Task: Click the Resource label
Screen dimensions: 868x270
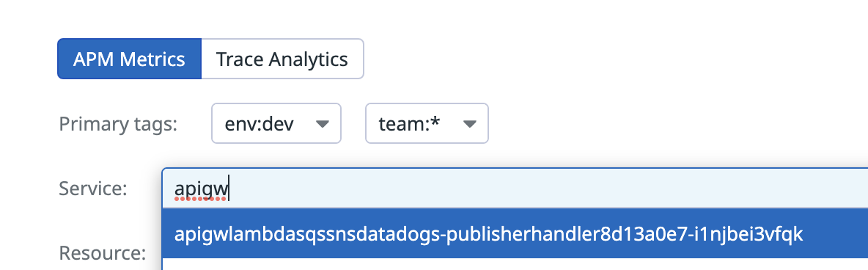Action: pos(103,253)
